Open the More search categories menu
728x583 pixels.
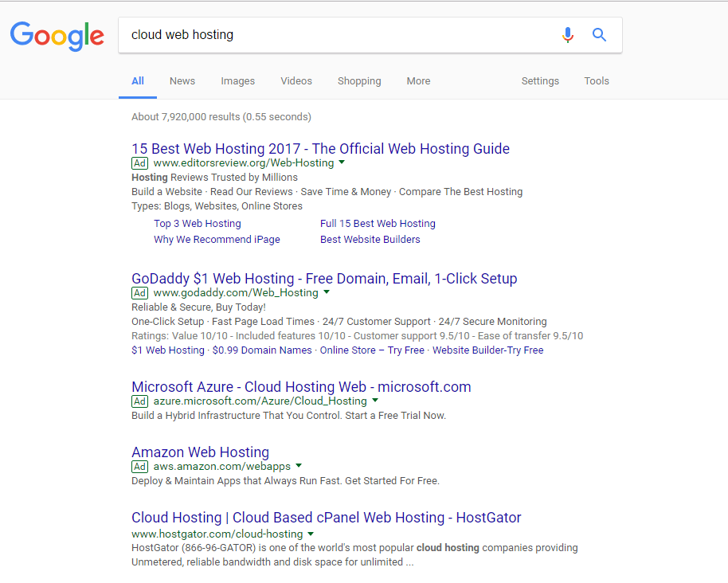click(418, 81)
